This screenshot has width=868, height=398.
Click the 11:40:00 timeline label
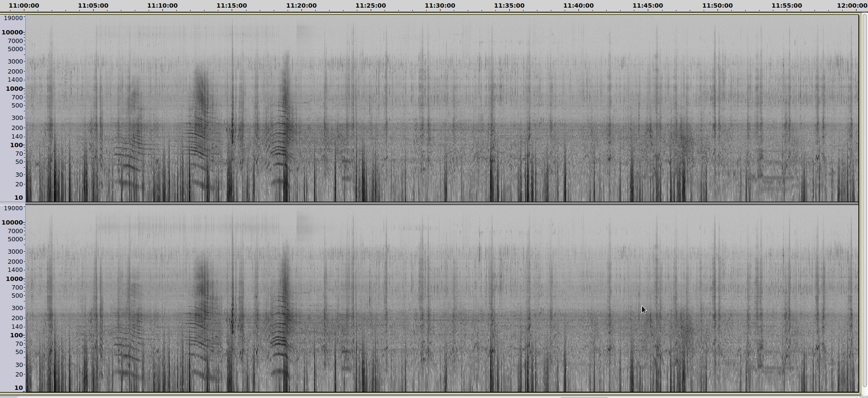(578, 6)
